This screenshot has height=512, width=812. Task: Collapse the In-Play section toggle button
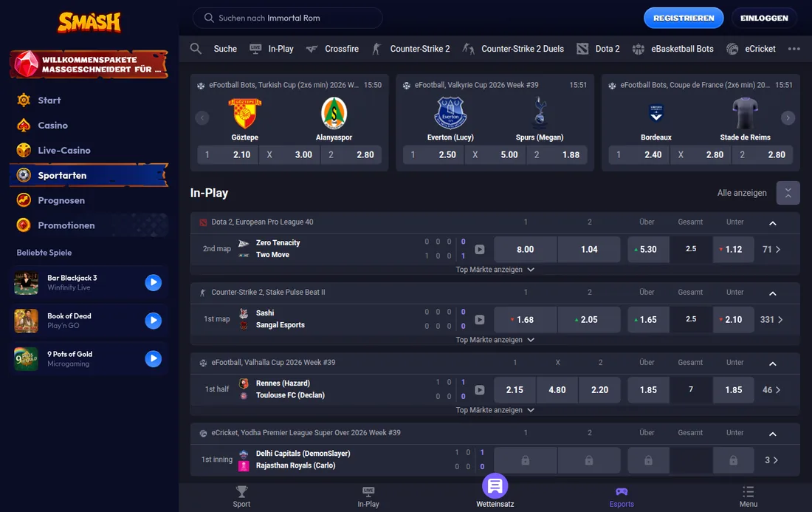point(788,193)
